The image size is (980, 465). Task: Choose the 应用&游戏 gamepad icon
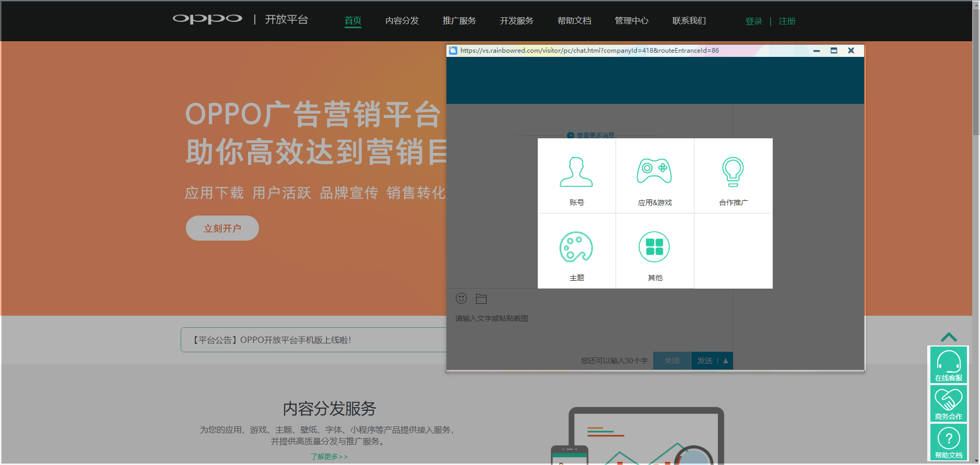point(654,171)
